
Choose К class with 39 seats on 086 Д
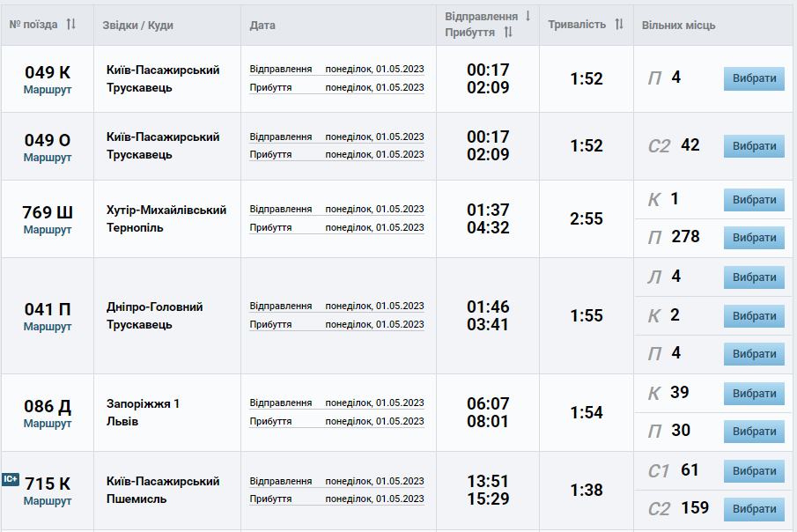click(754, 394)
